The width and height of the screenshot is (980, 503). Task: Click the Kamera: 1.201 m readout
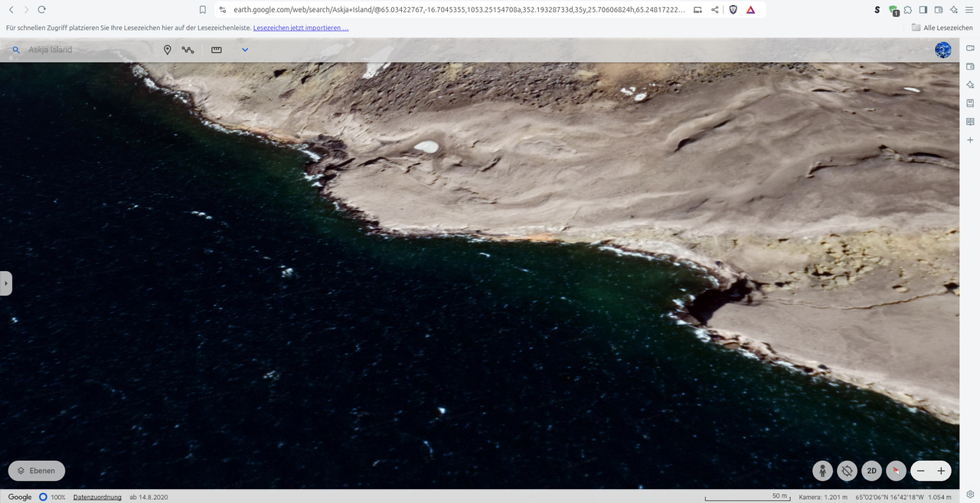pyautogui.click(x=823, y=497)
